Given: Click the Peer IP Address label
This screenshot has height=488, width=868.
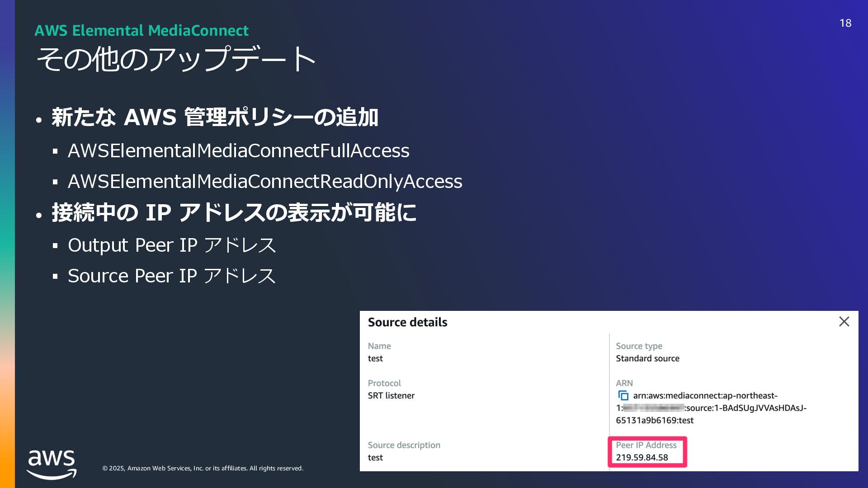Looking at the screenshot, I should pyautogui.click(x=646, y=445).
